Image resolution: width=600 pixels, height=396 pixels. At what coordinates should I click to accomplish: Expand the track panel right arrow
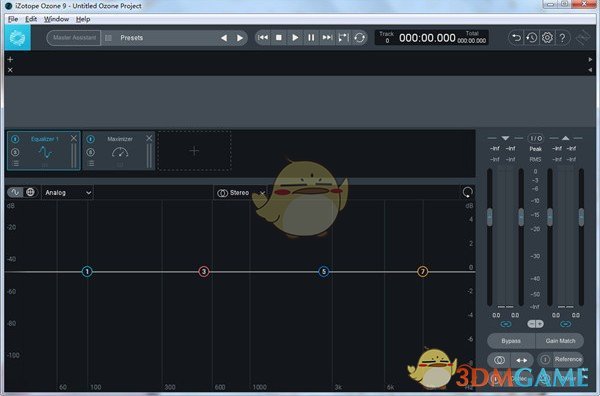point(590,60)
